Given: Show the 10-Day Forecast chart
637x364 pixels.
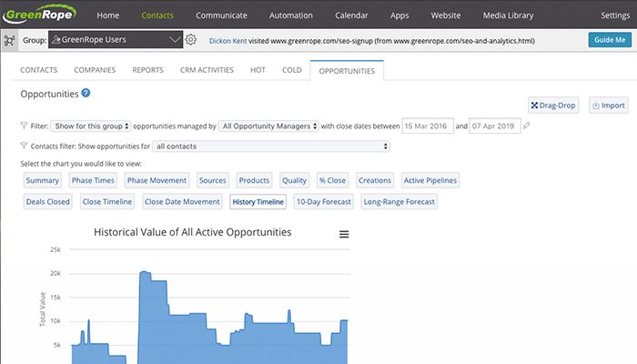Looking at the screenshot, I should (324, 201).
